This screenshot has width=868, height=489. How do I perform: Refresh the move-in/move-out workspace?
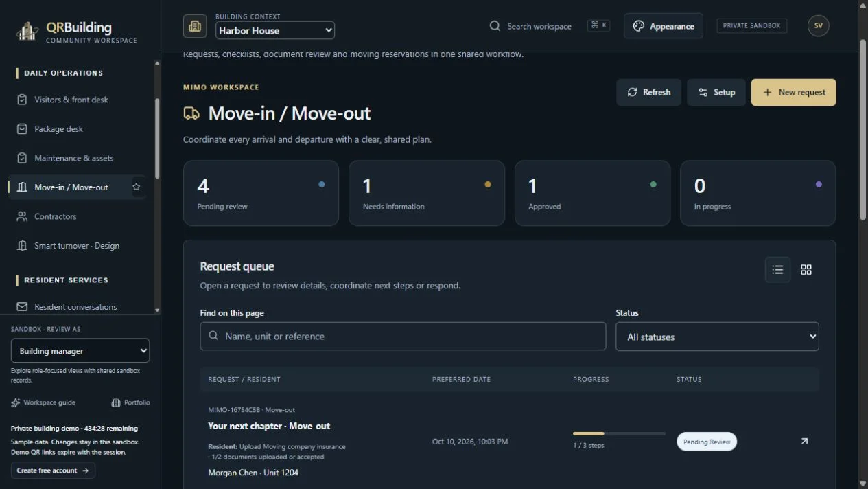point(648,92)
